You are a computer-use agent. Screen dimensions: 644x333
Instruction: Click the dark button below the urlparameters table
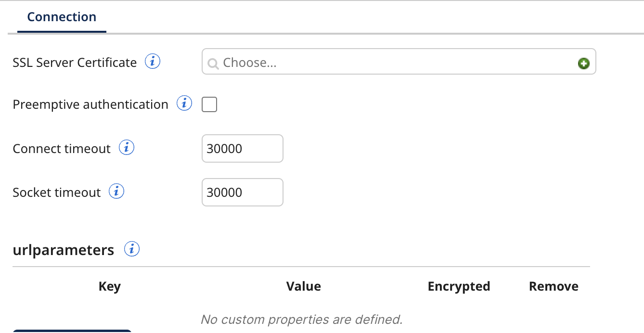pyautogui.click(x=72, y=331)
